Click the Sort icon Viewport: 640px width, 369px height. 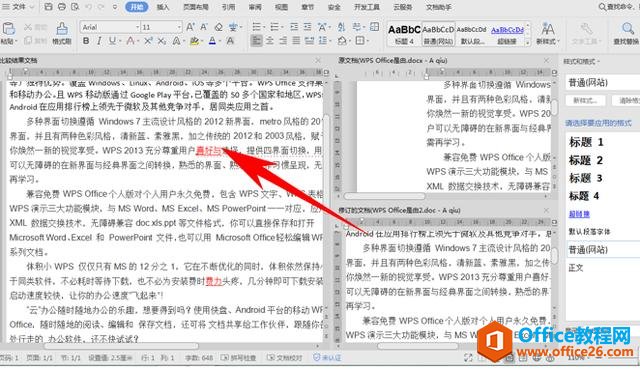341,27
